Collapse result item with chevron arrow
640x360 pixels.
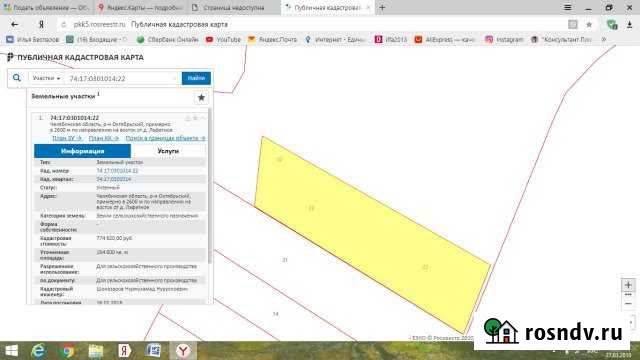tap(202, 118)
